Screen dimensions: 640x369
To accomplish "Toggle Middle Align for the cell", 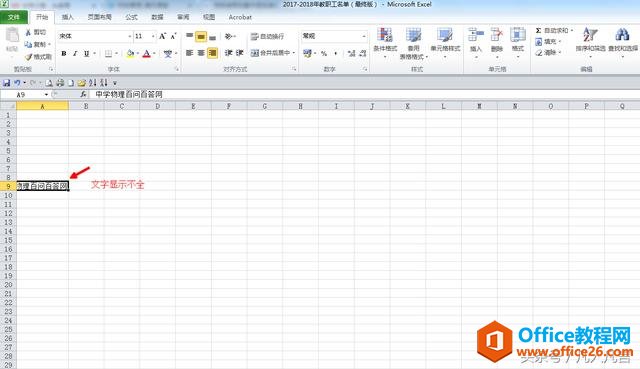I will tap(201, 36).
